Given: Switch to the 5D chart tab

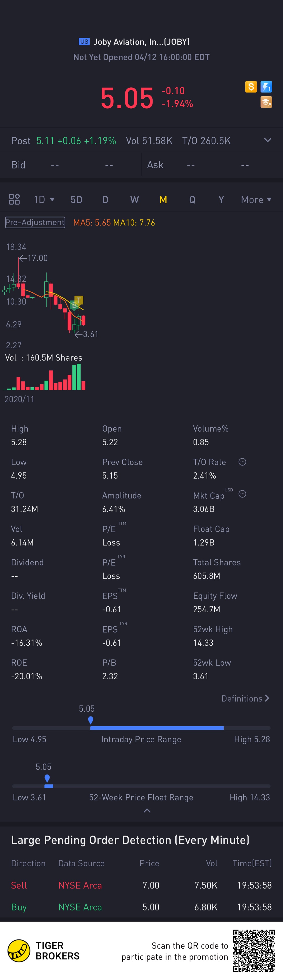Looking at the screenshot, I should (x=76, y=200).
